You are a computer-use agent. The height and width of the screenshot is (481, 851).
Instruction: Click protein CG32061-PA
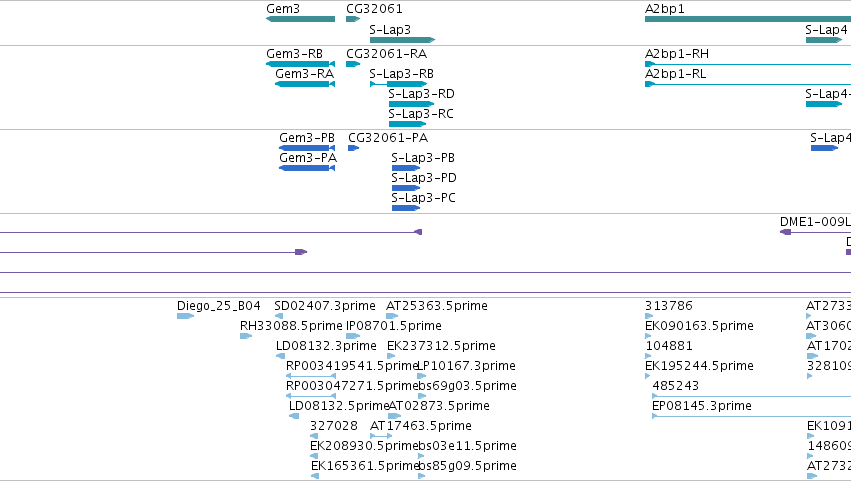pos(388,138)
